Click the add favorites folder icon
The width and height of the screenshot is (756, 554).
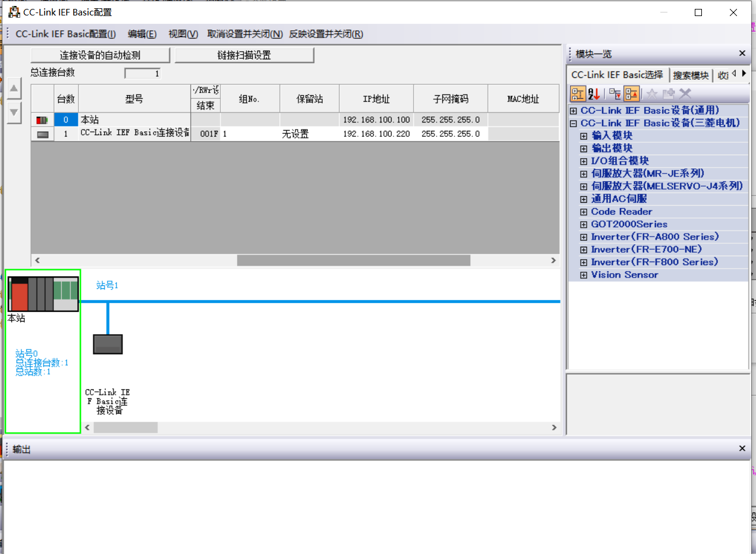[x=669, y=93]
